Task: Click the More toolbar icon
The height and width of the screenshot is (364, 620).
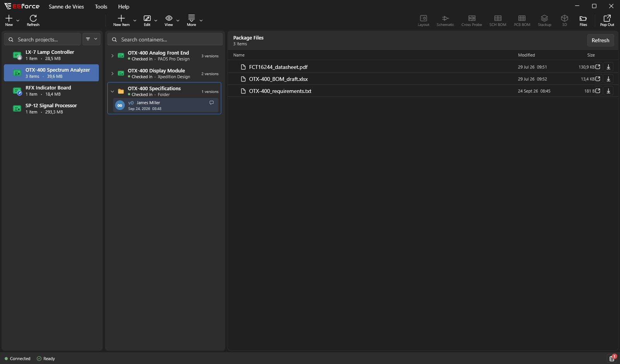Action: click(x=191, y=21)
